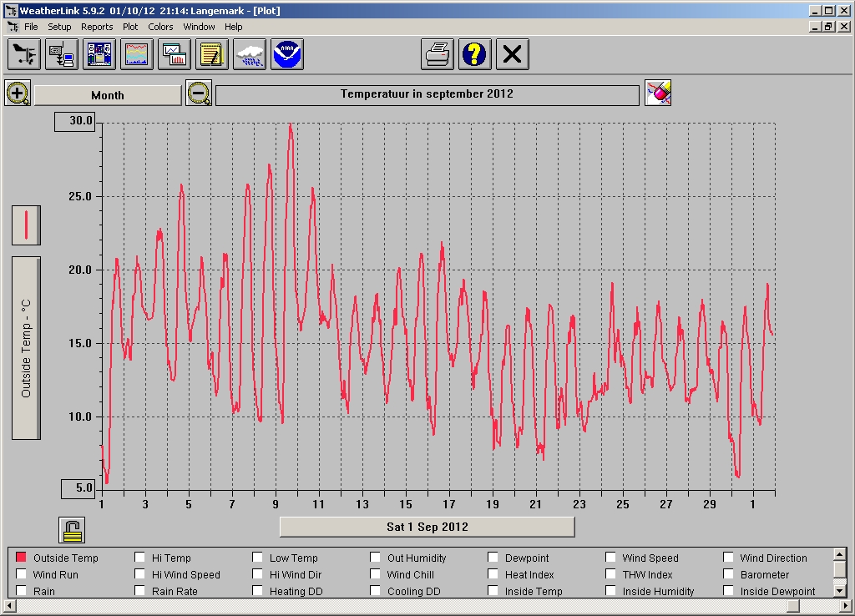855x616 pixels.
Task: Enable the THW Index checkbox
Action: (x=610, y=574)
